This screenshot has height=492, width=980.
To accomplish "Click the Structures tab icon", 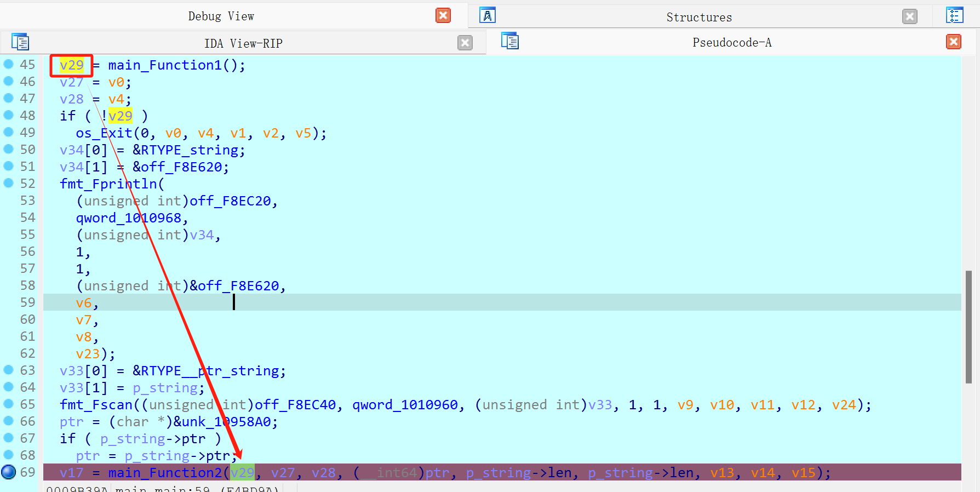I will click(x=487, y=15).
